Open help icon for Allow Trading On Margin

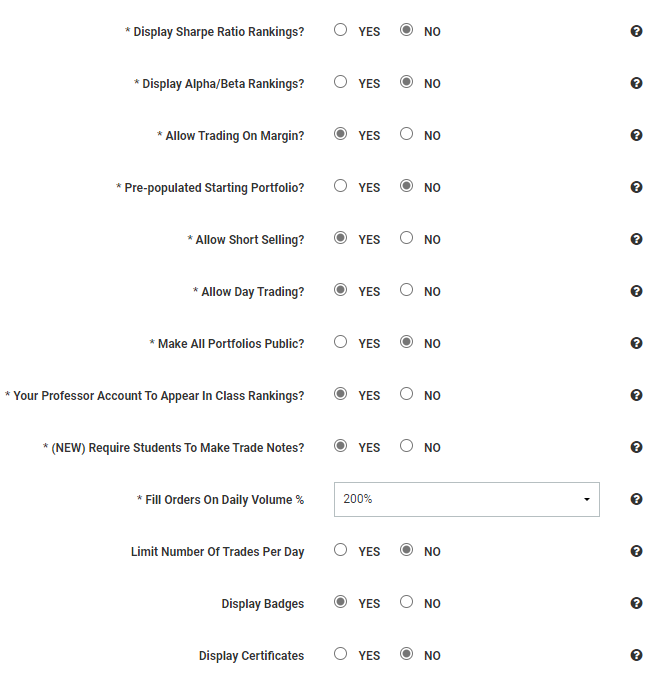pos(636,135)
